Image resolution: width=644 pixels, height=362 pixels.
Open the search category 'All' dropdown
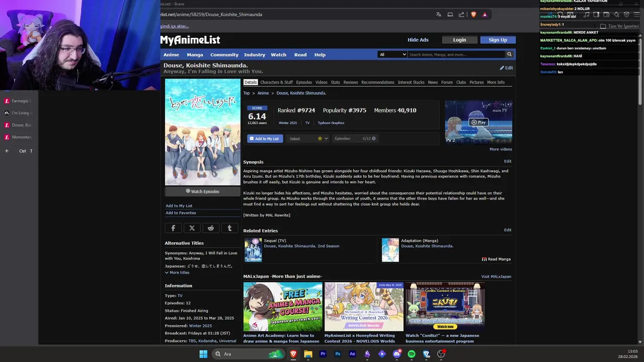pyautogui.click(x=392, y=54)
